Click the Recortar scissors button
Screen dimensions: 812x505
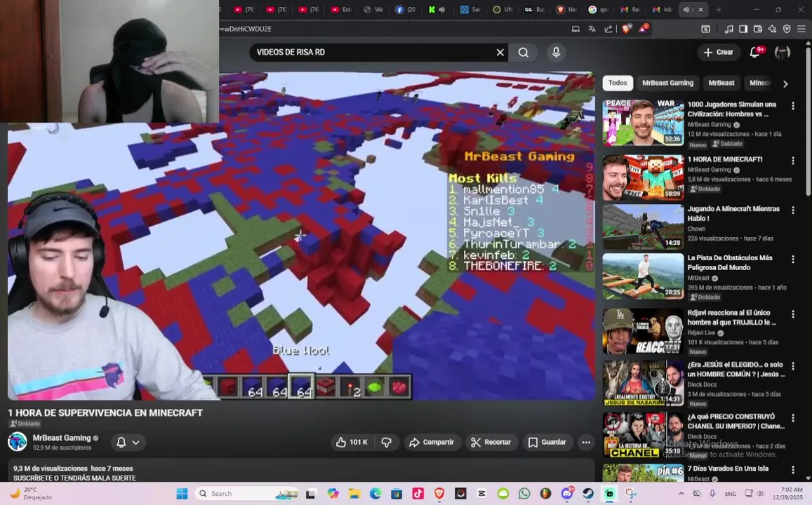pos(491,443)
